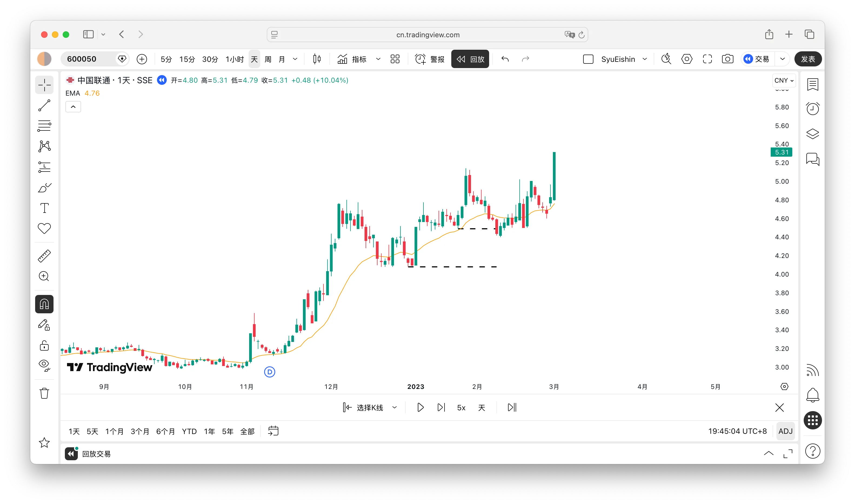Open the heart icons tool
The width and height of the screenshot is (855, 504).
coord(44,228)
